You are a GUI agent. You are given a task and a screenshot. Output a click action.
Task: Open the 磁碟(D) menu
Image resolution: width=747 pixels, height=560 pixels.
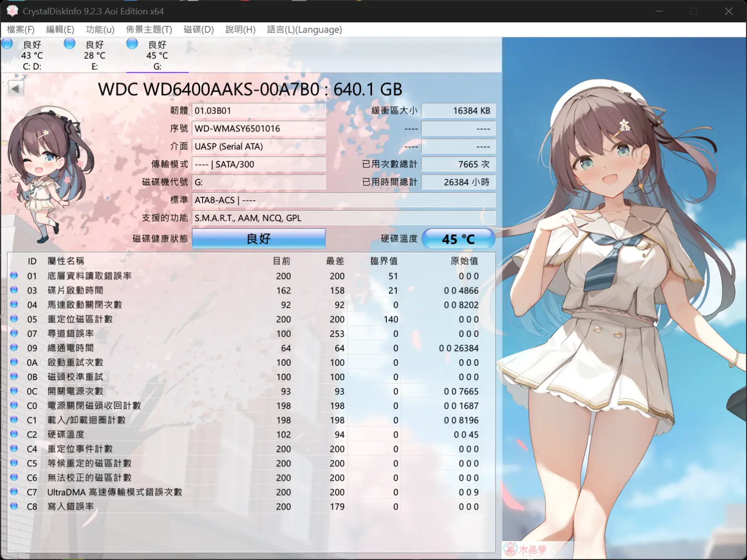[198, 29]
